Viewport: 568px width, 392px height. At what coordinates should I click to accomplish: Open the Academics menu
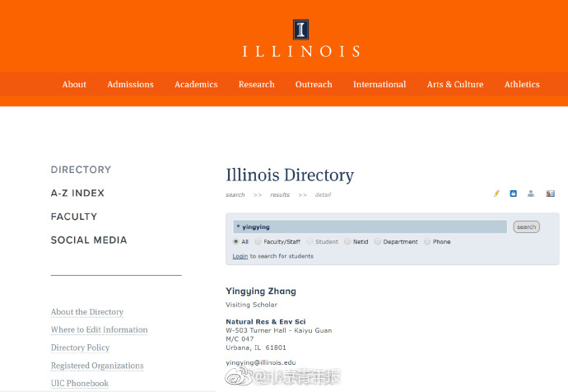(x=196, y=85)
